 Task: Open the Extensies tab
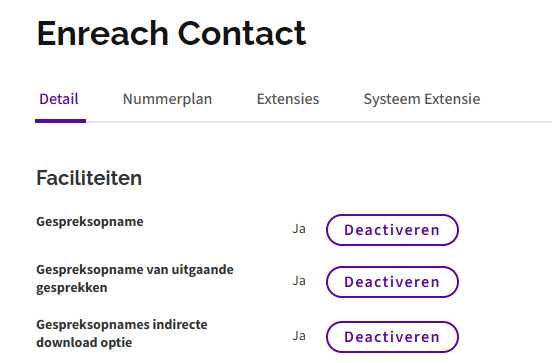pyautogui.click(x=288, y=99)
